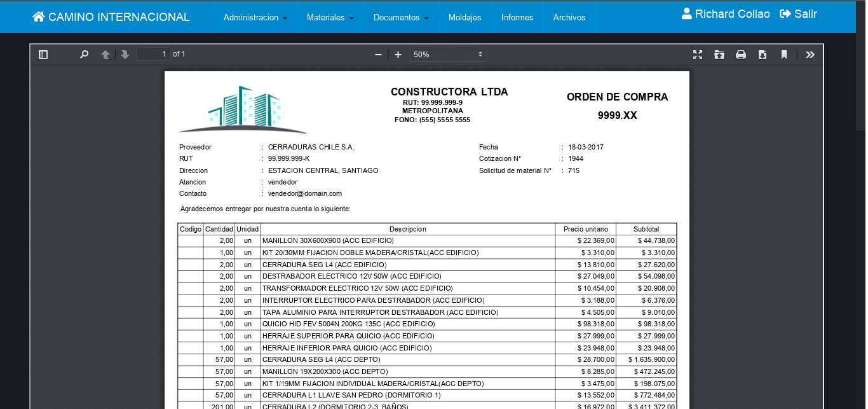Expand the Administracion menu
The image size is (868, 409).
255,18
